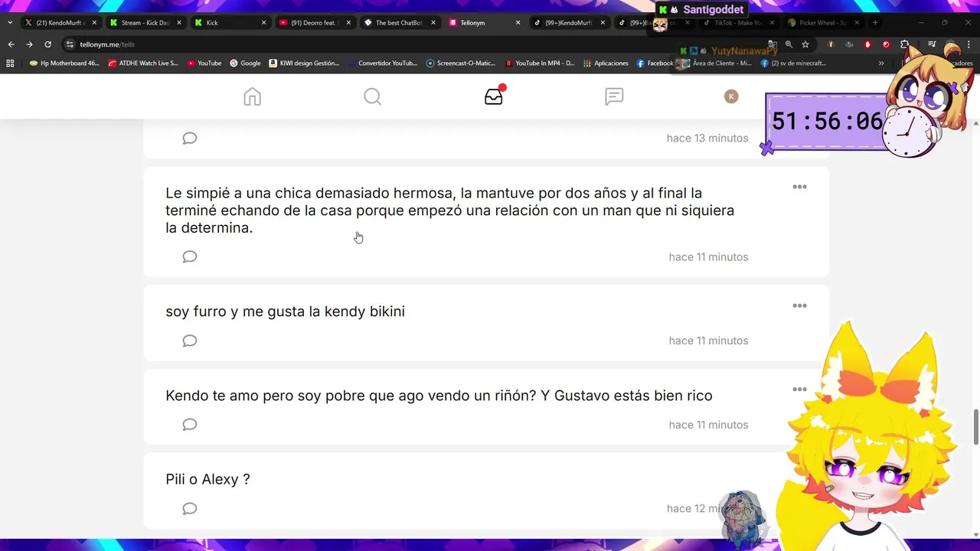
Task: Reply to the 'soy furro' tell
Action: 190,341
